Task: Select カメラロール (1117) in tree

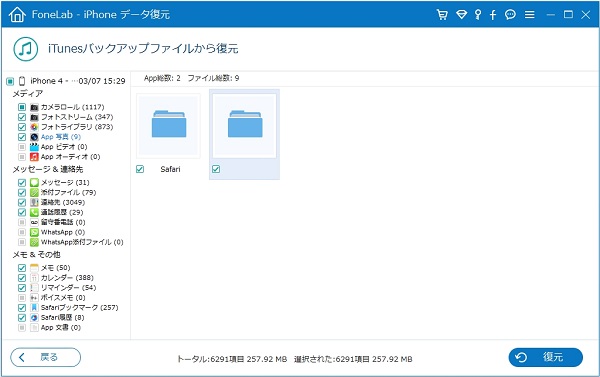Action: [x=73, y=107]
